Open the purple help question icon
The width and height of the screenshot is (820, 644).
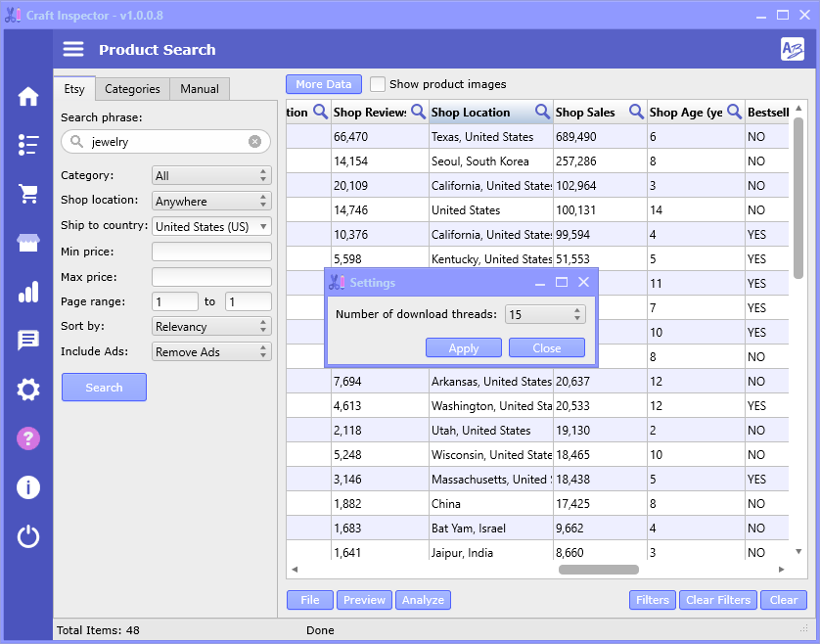click(28, 438)
